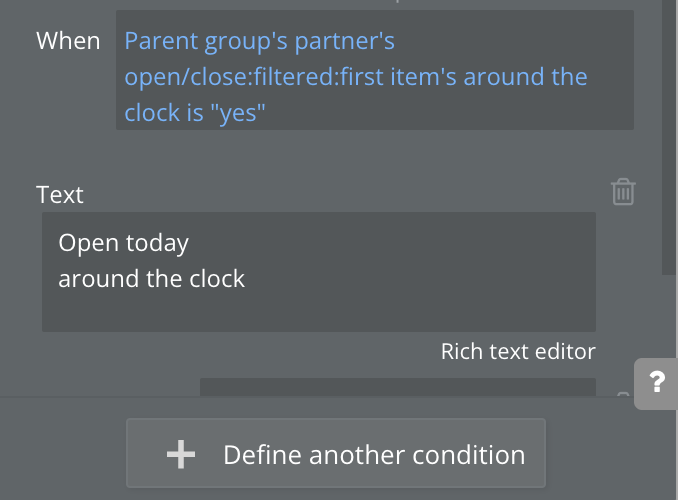Click the vertical scrollbar on the right edge
The image size is (678, 500).
tap(668, 137)
